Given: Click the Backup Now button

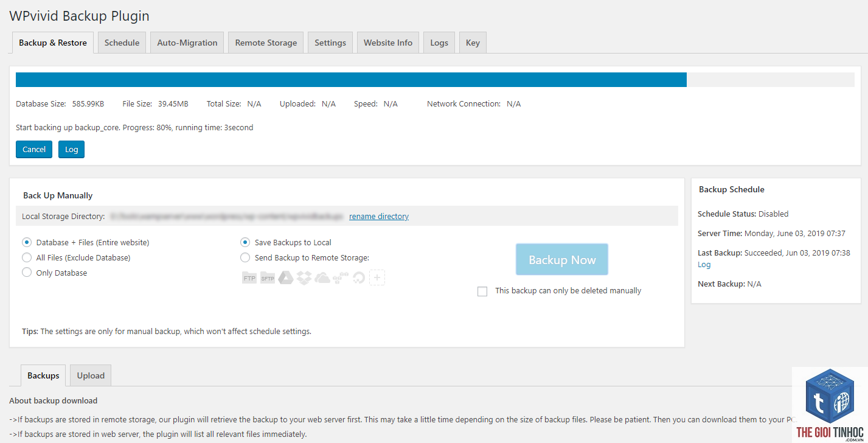Looking at the screenshot, I should pyautogui.click(x=562, y=260).
